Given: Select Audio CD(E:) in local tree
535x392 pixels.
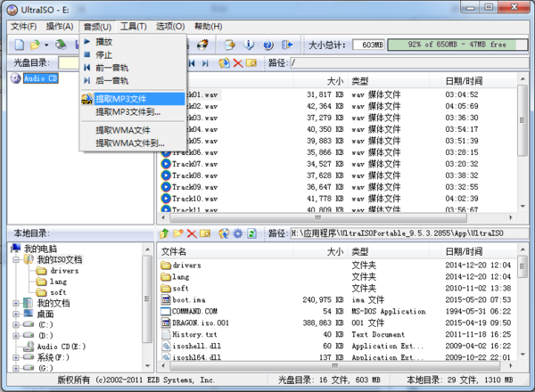Looking at the screenshot, I should (x=61, y=347).
